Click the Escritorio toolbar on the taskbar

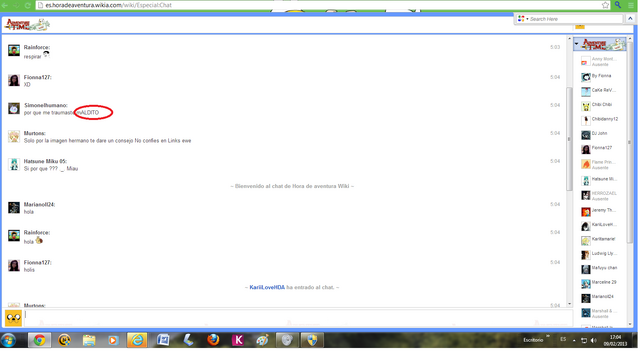tap(533, 340)
